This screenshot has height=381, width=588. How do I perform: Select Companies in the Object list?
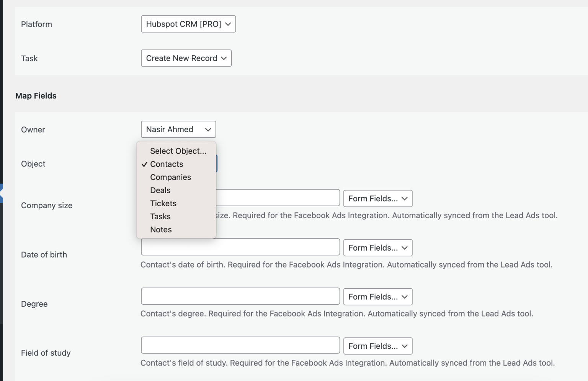[170, 177]
